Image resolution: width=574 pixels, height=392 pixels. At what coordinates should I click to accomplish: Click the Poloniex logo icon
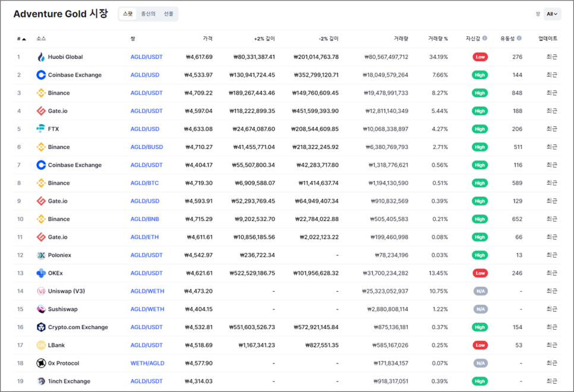click(41, 255)
